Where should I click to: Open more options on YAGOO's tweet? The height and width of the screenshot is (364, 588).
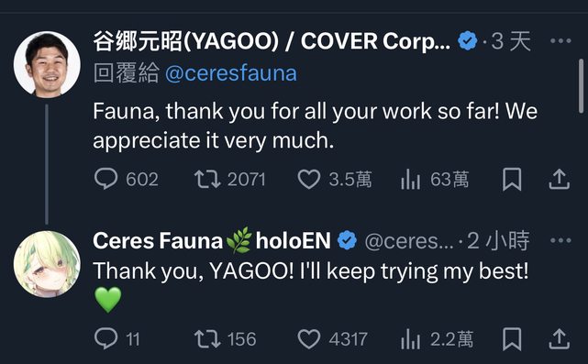click(560, 40)
